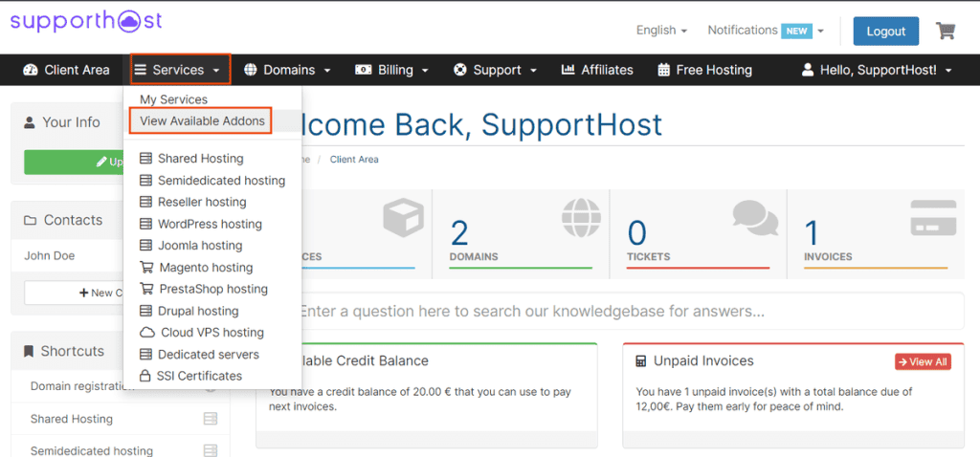The width and height of the screenshot is (980, 457).
Task: Click the calculator icon beside Unpaid Invoices
Action: coord(640,361)
